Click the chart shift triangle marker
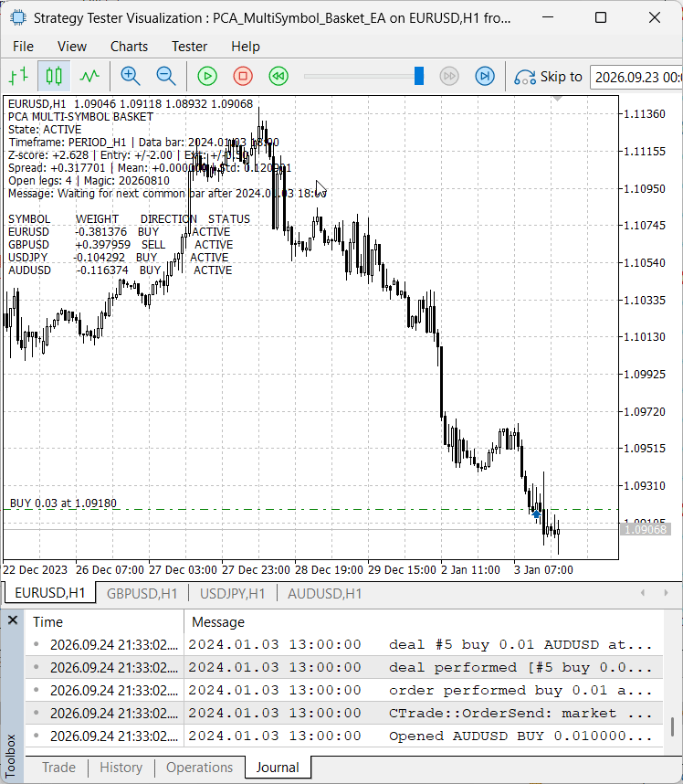Screen dimensions: 683x784 pos(558,99)
